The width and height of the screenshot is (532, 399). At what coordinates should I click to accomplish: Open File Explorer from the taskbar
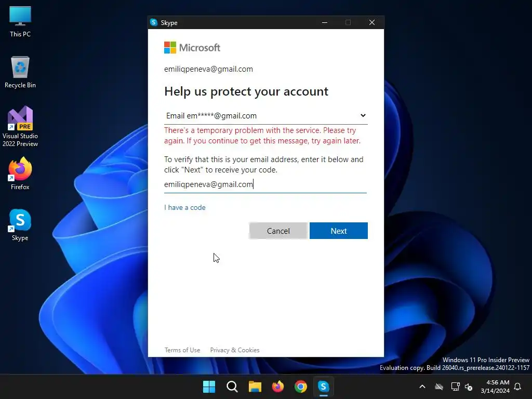coord(255,387)
